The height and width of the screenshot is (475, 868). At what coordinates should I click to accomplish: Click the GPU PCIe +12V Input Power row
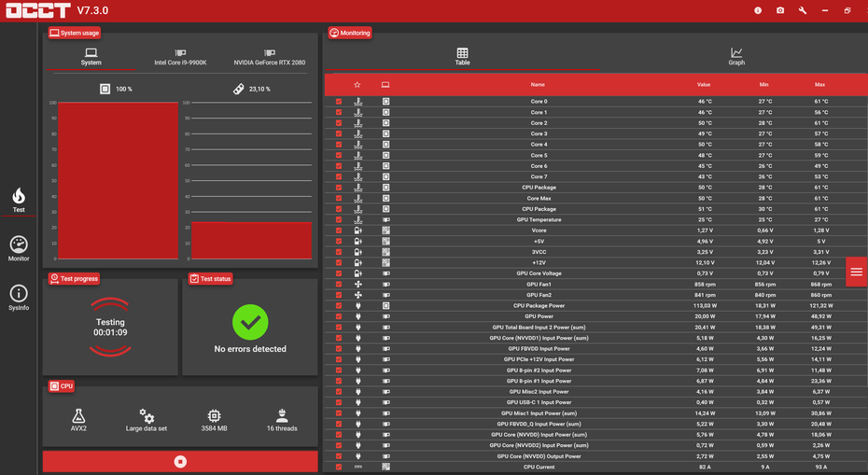(595, 359)
